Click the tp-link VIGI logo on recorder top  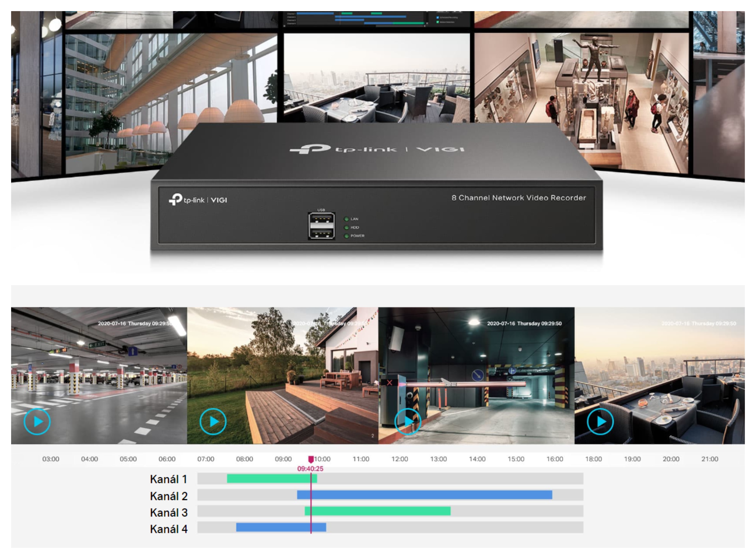point(377,149)
